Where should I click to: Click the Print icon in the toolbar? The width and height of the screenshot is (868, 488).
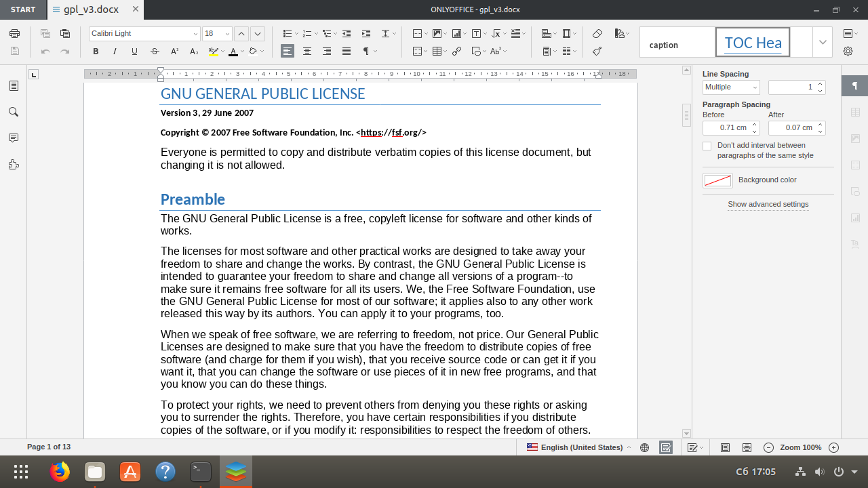click(15, 33)
